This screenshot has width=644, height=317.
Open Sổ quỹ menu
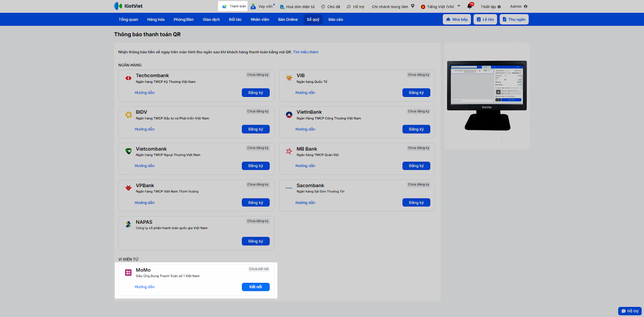pos(313,19)
